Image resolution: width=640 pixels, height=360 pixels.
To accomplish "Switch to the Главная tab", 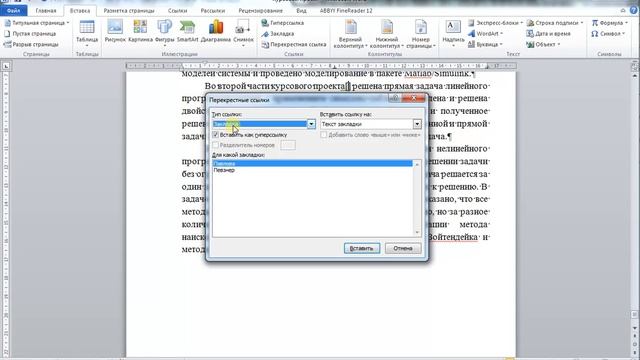I will click(46, 11).
